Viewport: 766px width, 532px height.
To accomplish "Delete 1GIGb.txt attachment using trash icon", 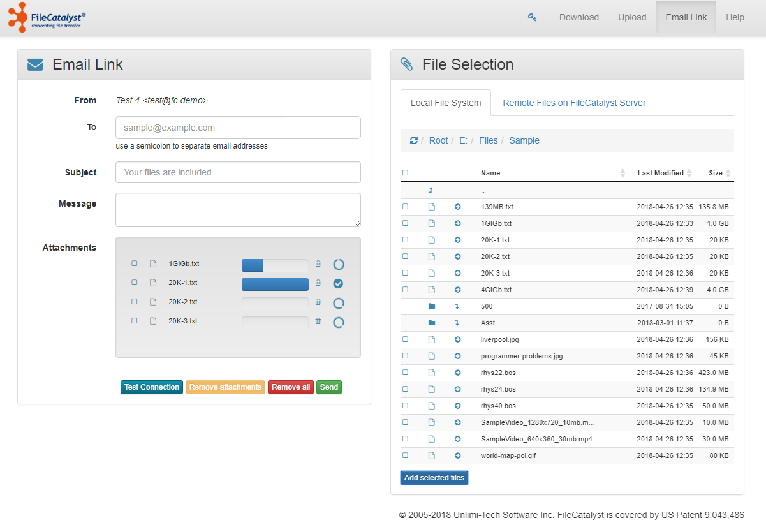I will (318, 263).
